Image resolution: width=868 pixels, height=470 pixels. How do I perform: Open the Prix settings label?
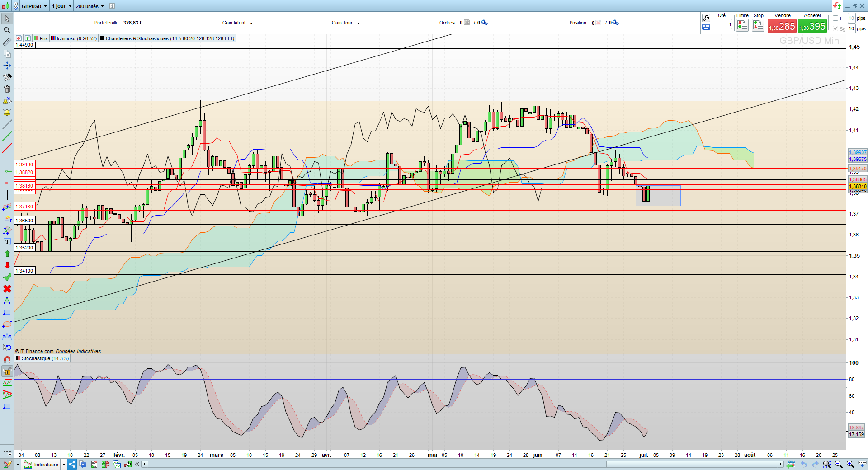click(41, 38)
